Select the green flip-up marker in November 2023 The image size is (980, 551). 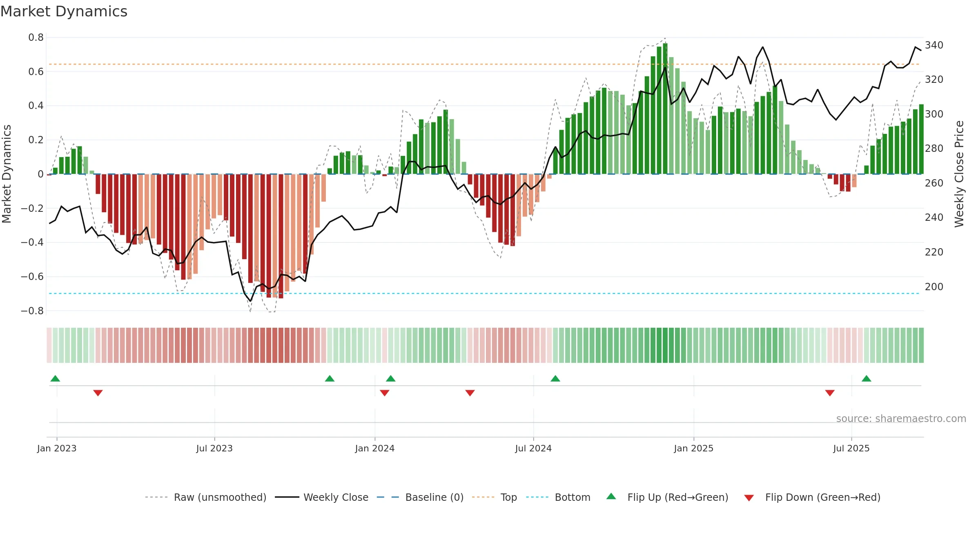click(330, 378)
